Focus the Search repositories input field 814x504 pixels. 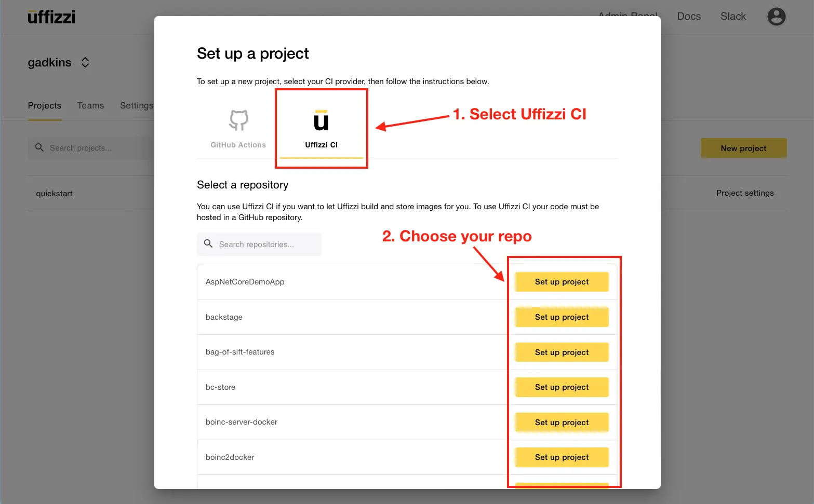(265, 244)
